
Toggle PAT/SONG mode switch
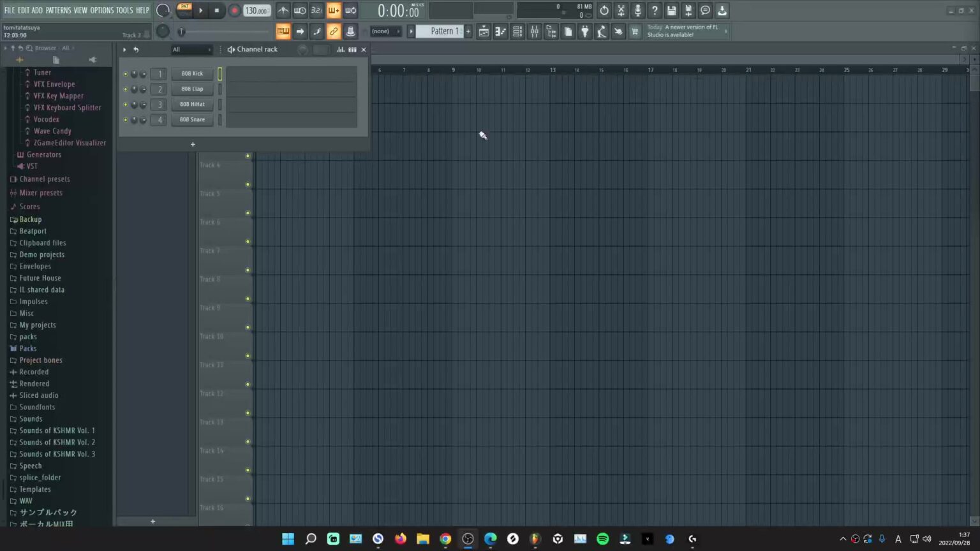(184, 10)
